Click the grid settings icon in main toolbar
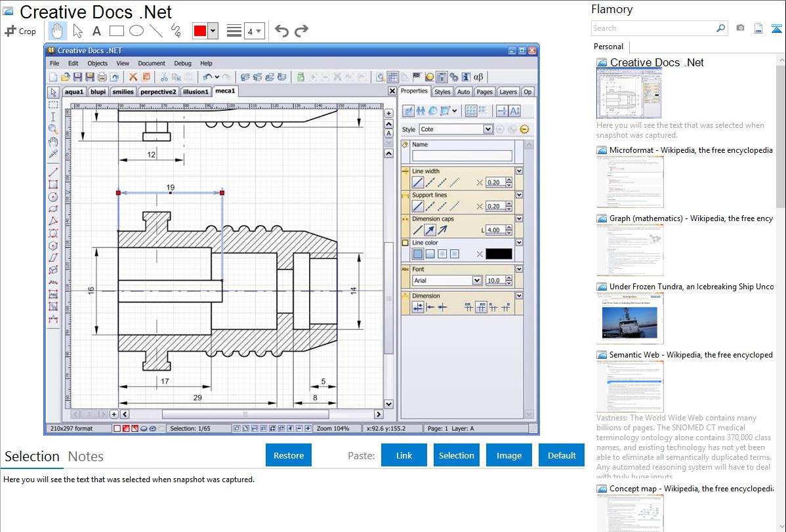Screen dimensions: 786x532 coord(393,77)
